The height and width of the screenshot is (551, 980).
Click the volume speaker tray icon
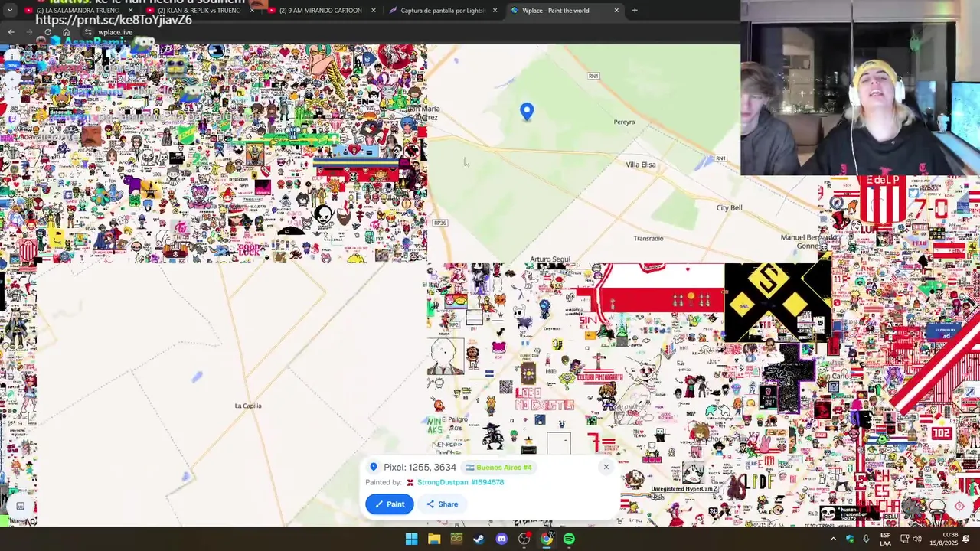pos(917,539)
